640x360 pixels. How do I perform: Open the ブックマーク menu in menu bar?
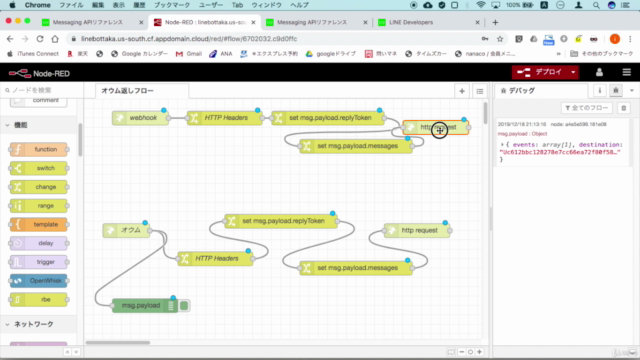pos(172,5)
